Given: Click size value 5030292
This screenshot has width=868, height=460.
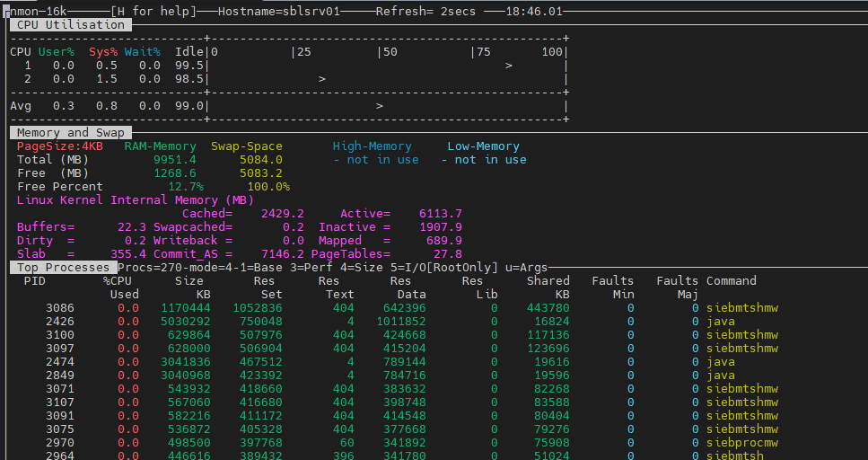Looking at the screenshot, I should click(186, 322).
